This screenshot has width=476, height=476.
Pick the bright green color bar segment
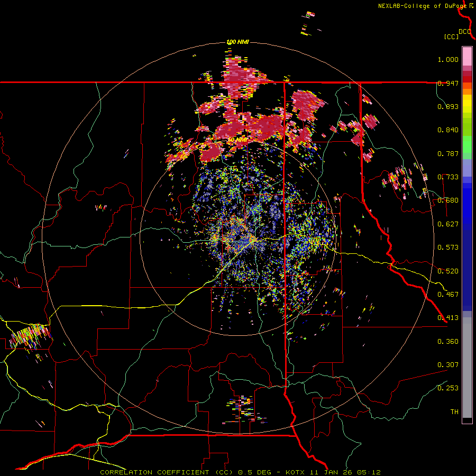tap(467, 144)
